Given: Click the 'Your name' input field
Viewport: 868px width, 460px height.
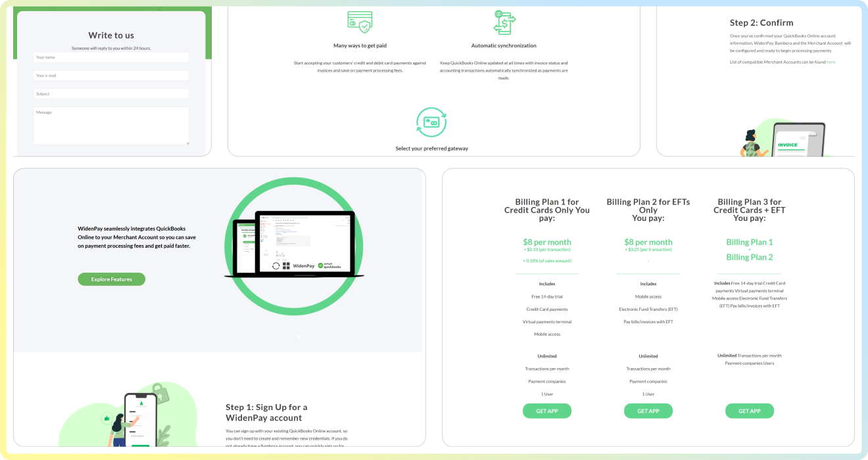Looking at the screenshot, I should pyautogui.click(x=110, y=57).
